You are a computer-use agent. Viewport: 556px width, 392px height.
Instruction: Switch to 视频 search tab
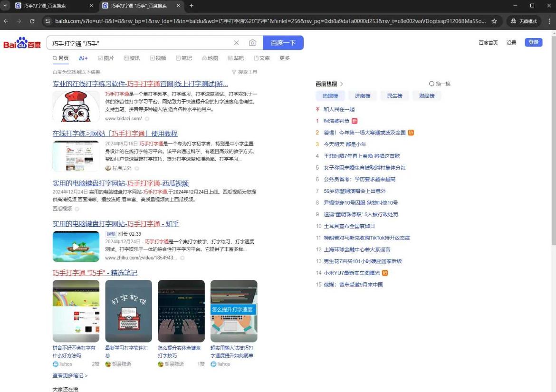(158, 58)
